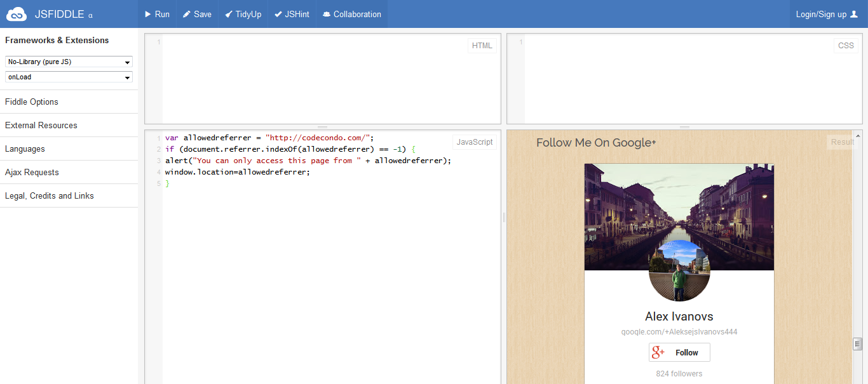Image resolution: width=868 pixels, height=384 pixels.
Task: Open the No-Library (pure JS) dropdown
Action: 69,62
